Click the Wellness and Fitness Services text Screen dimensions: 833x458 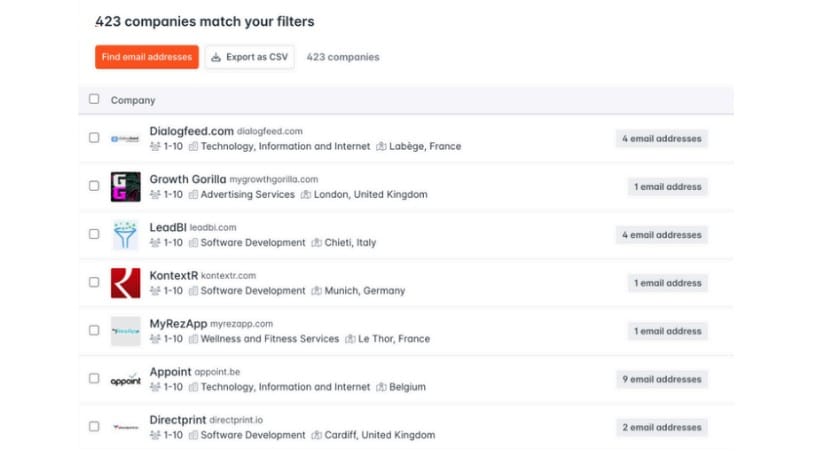click(270, 339)
